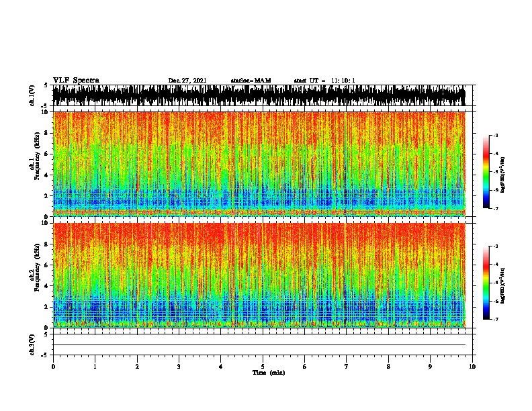Click the "station=MAM" header label
The width and height of the screenshot is (532, 411).
pos(251,81)
